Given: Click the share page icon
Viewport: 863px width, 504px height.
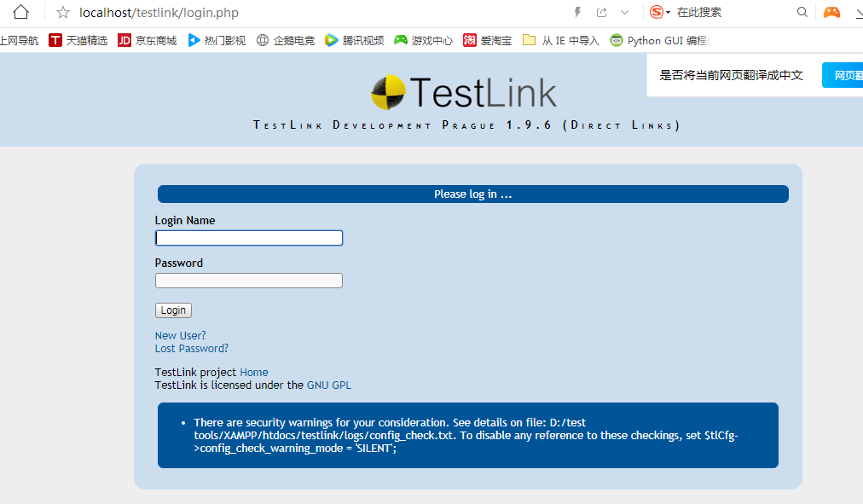Looking at the screenshot, I should coord(602,13).
